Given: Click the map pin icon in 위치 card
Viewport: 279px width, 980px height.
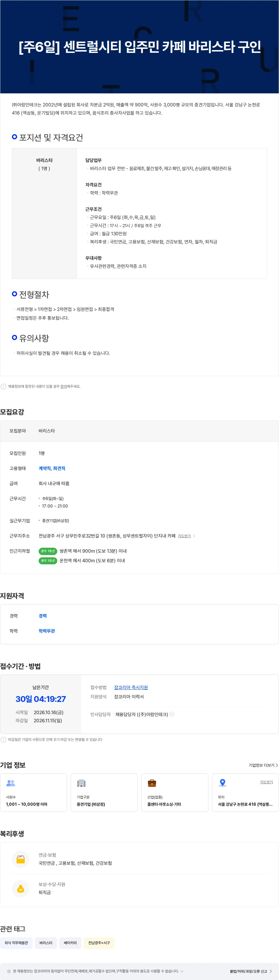Looking at the screenshot, I should [x=222, y=783].
